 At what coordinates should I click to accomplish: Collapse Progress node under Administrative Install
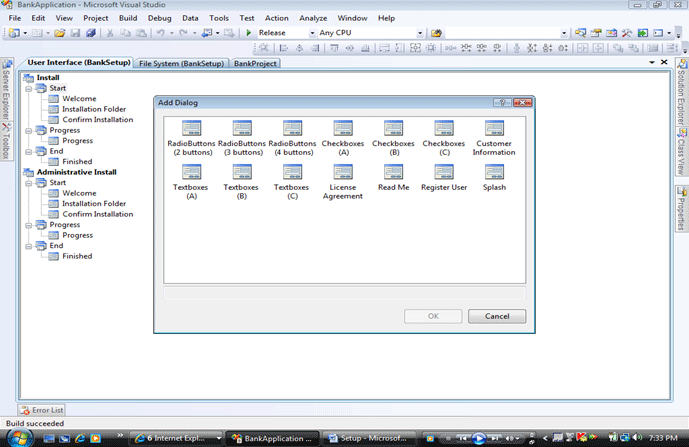coord(29,225)
